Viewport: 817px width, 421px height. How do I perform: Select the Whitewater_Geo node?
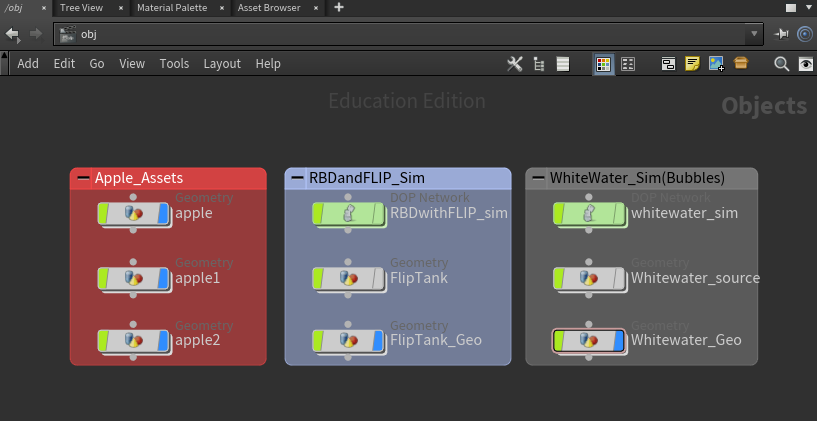pyautogui.click(x=588, y=340)
